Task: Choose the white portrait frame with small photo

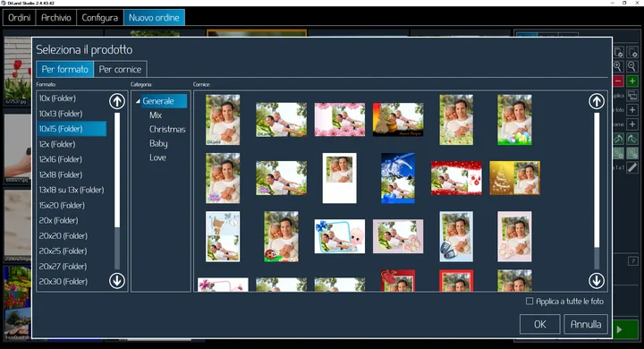Action: point(340,178)
